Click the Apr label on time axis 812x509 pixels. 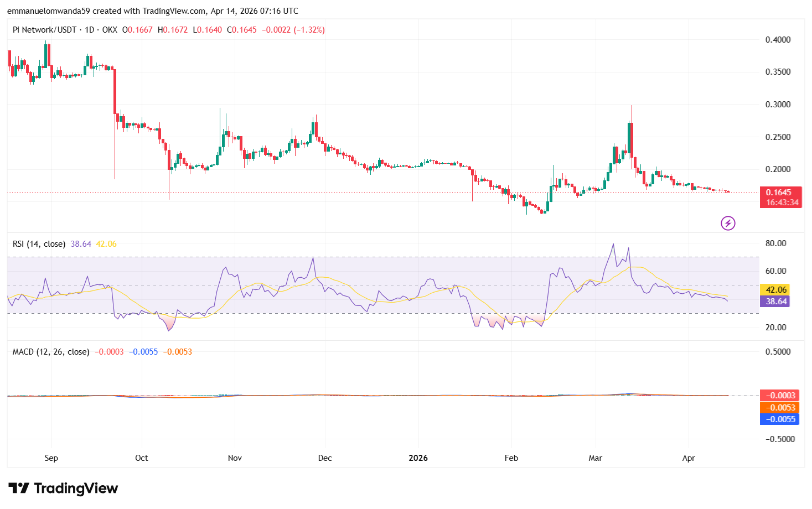click(x=689, y=458)
